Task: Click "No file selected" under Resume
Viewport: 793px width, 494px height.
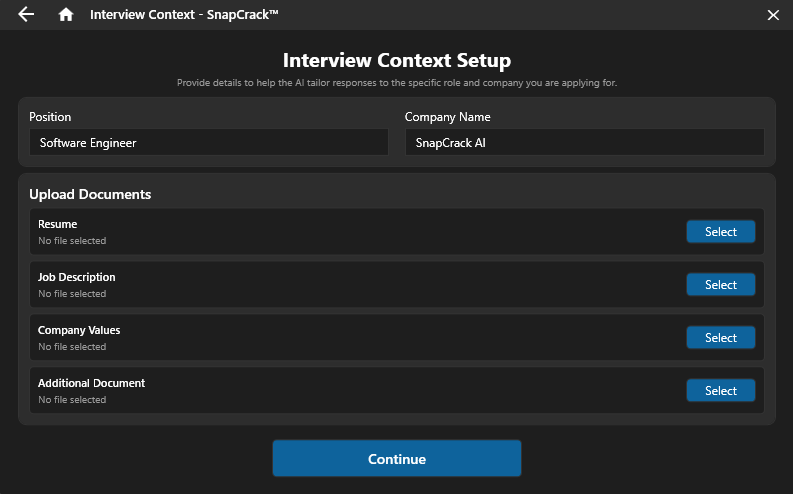Action: pyautogui.click(x=72, y=241)
